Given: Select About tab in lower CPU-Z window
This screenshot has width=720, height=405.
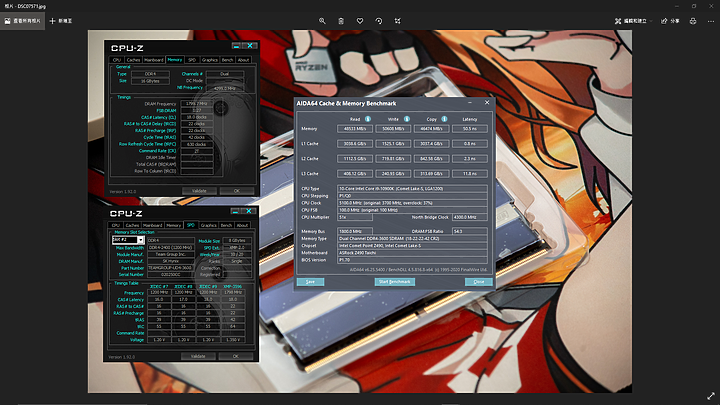Looking at the screenshot, I should (x=242, y=225).
